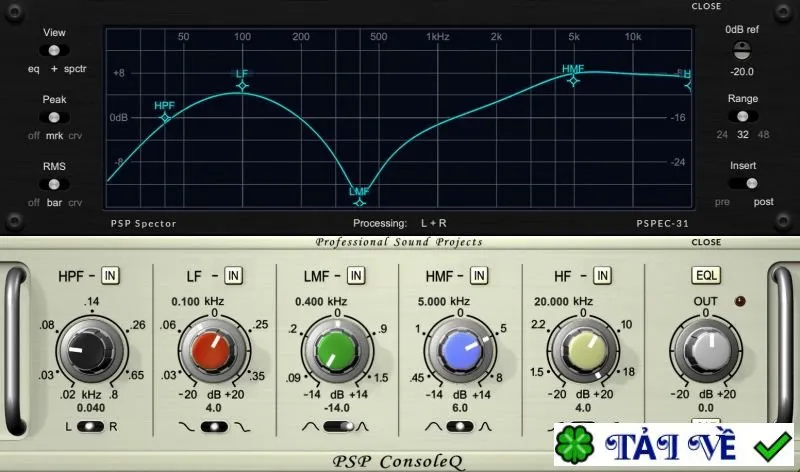This screenshot has width=800, height=472.
Task: Click the black HPF frequency knob
Action: coord(90,351)
